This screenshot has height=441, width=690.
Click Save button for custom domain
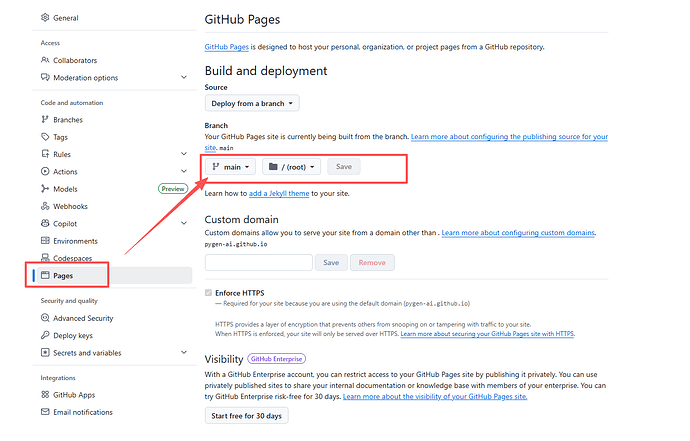click(331, 263)
